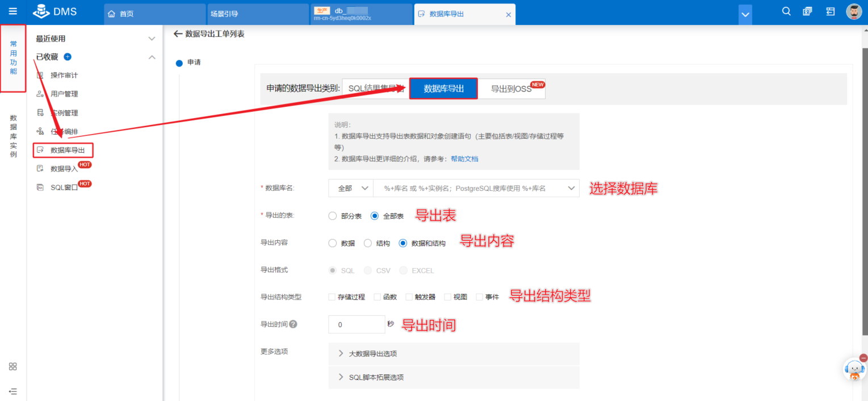The image size is (868, 401).
Task: Choose SQL结果集导出 export type
Action: 376,89
